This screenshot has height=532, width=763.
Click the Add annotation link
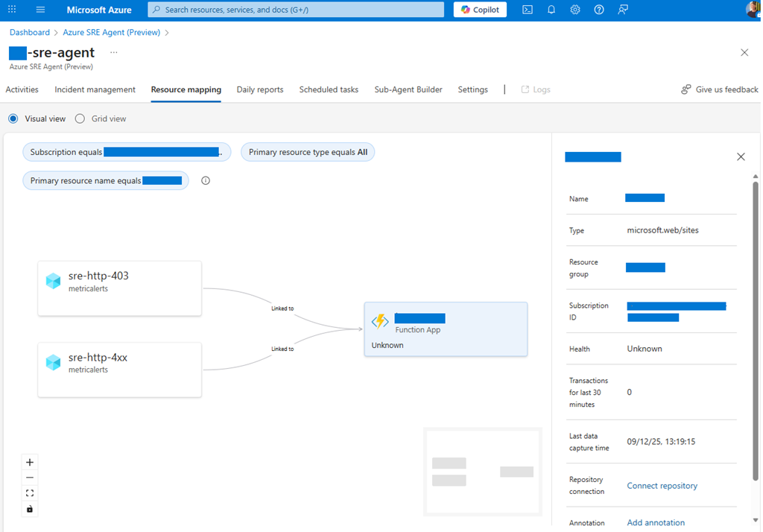click(x=656, y=523)
